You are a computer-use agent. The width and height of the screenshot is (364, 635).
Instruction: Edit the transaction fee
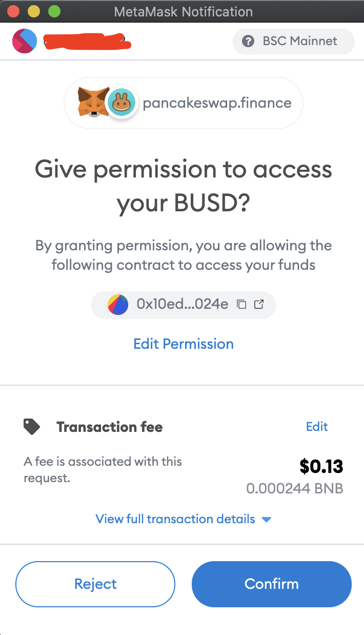(x=317, y=427)
